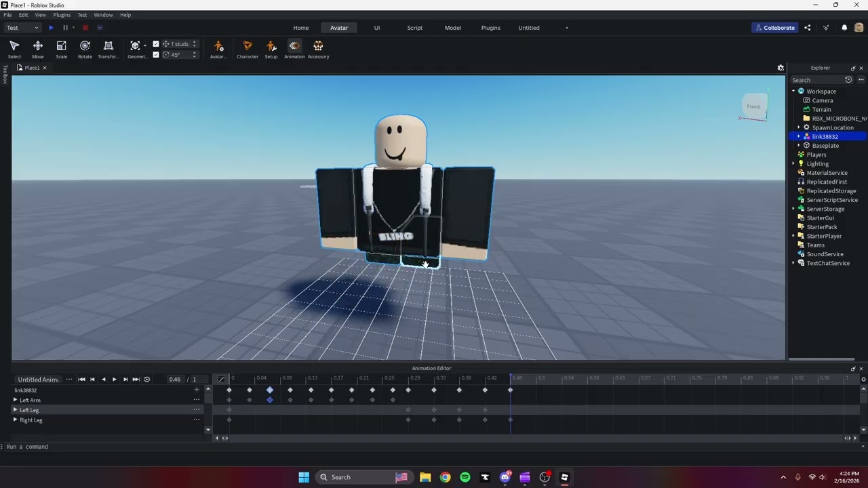The image size is (868, 488).
Task: Go to previous keyframe in Animation Editor
Action: tap(93, 380)
